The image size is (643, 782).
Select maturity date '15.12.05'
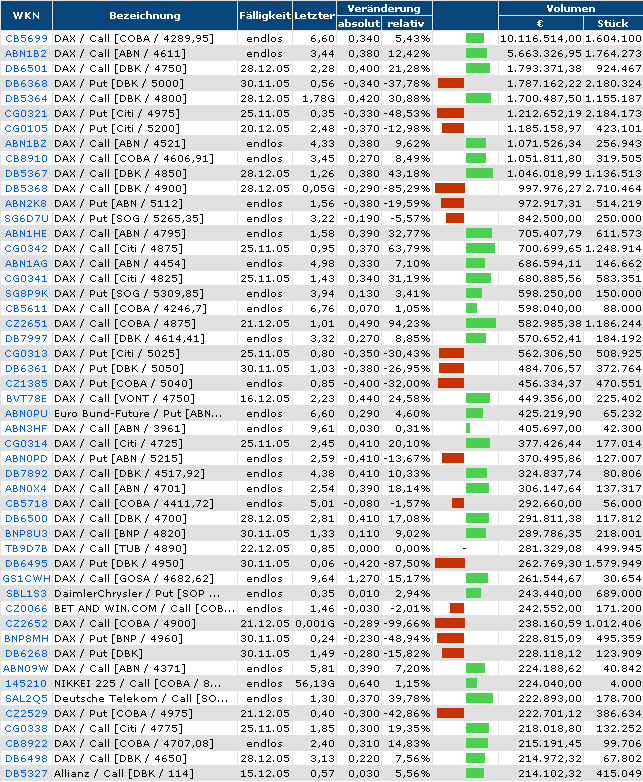pos(265,774)
